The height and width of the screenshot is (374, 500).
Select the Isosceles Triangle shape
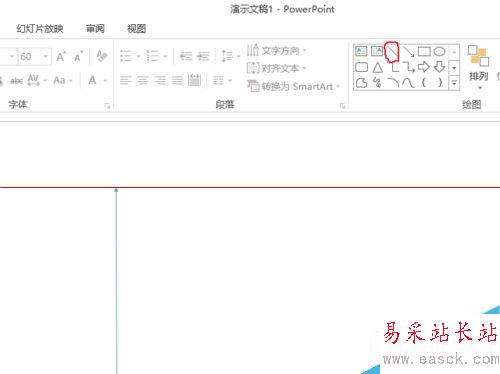pyautogui.click(x=377, y=67)
